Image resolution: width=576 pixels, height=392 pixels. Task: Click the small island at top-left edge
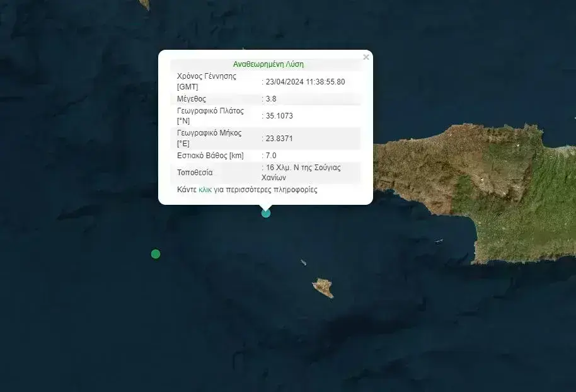point(145,4)
